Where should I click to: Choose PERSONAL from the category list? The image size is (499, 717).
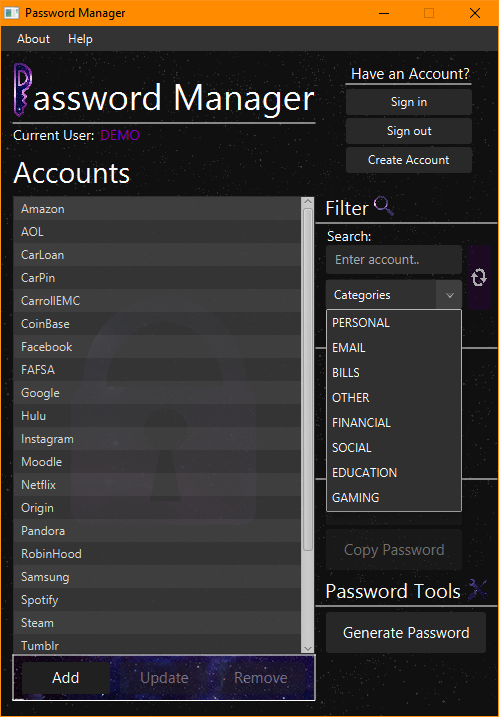coord(394,323)
